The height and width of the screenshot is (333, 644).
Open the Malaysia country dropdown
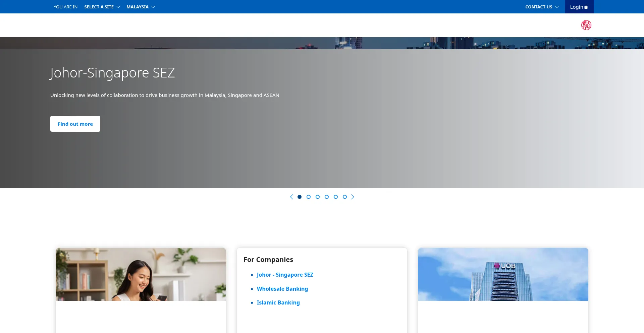(x=141, y=7)
